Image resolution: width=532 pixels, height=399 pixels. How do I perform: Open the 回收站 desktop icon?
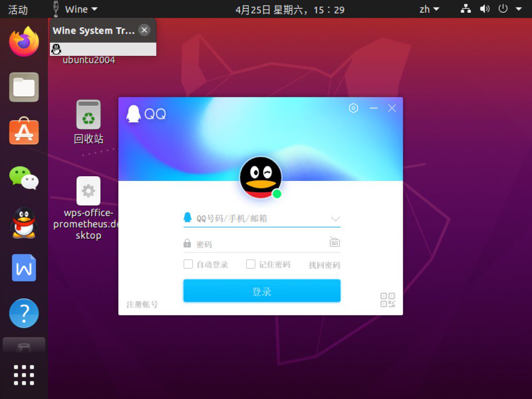(88, 122)
